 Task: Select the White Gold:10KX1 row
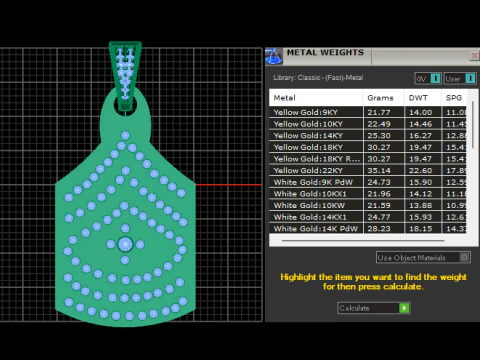pyautogui.click(x=368, y=194)
